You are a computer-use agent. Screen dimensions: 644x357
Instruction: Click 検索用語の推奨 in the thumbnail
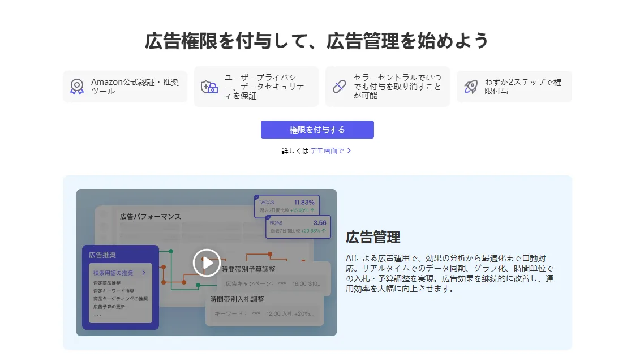point(113,273)
